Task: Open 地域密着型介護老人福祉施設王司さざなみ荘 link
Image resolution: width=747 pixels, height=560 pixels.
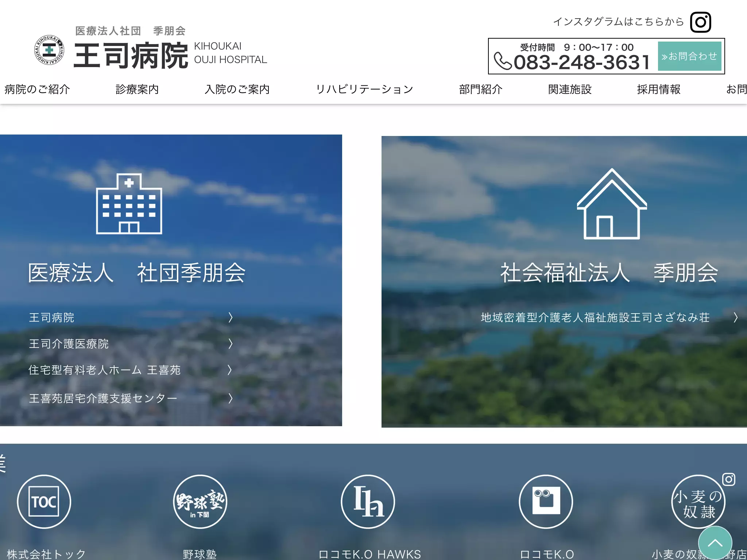Action: pyautogui.click(x=595, y=318)
